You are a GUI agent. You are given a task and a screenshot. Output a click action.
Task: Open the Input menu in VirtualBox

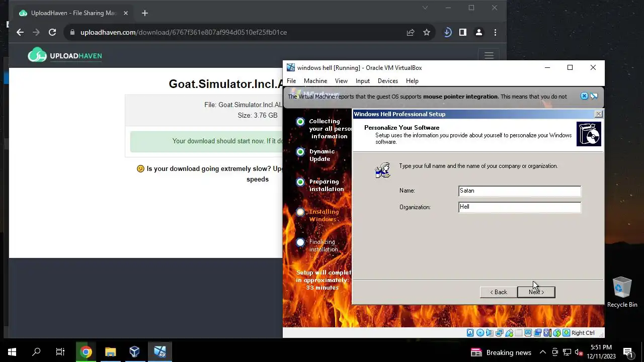click(x=363, y=81)
